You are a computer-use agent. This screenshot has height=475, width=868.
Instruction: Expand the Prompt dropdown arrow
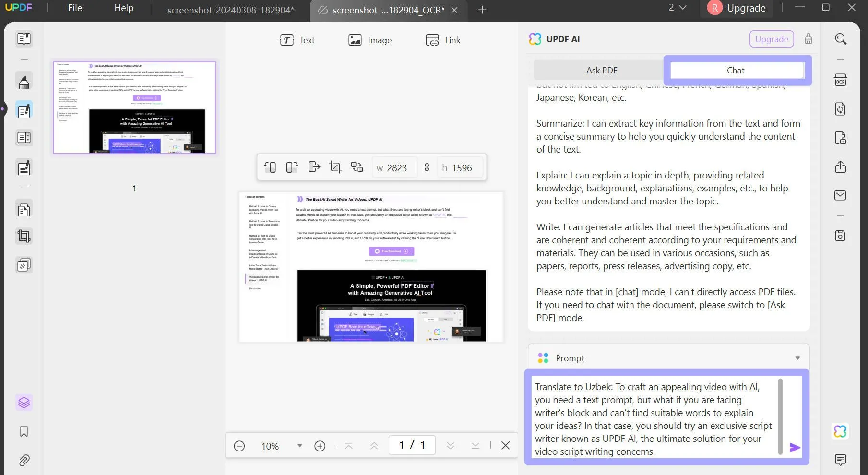pyautogui.click(x=797, y=358)
